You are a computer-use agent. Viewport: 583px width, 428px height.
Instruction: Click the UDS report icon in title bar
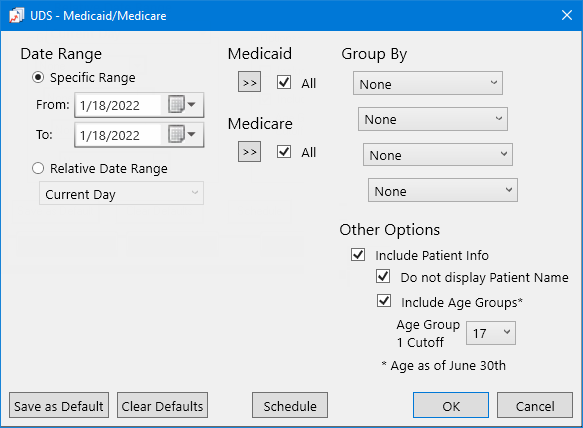coord(16,16)
